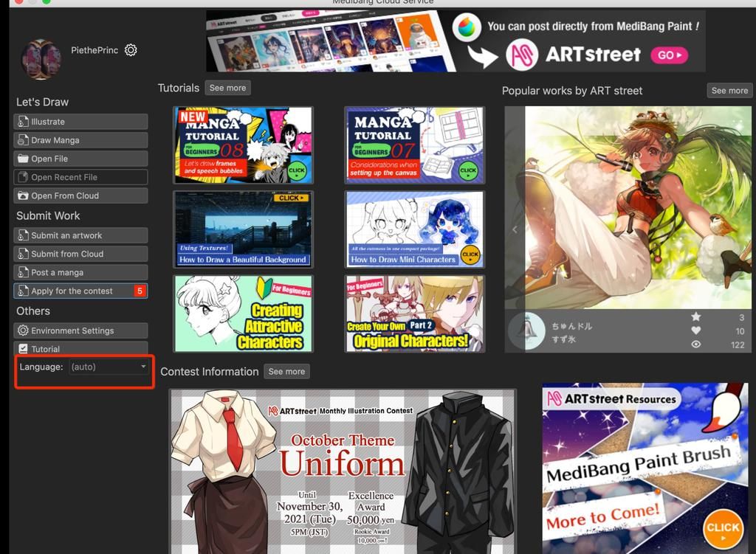Click the Tutorial checkmark icon
Image resolution: width=756 pixels, height=554 pixels.
23,349
